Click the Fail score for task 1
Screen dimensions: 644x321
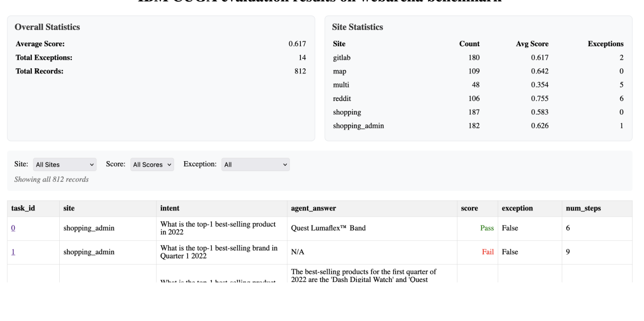point(488,252)
